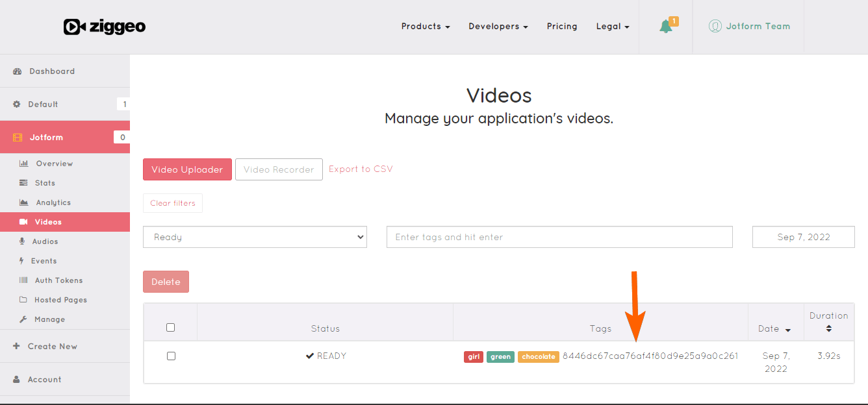868x405 pixels.
Task: Open the Pricing page
Action: [562, 27]
